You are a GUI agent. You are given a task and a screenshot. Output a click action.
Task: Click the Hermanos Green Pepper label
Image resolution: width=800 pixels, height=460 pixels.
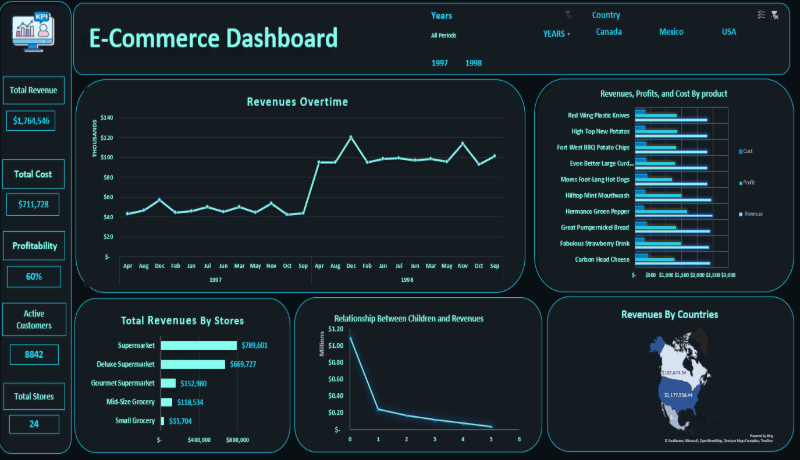tap(597, 212)
